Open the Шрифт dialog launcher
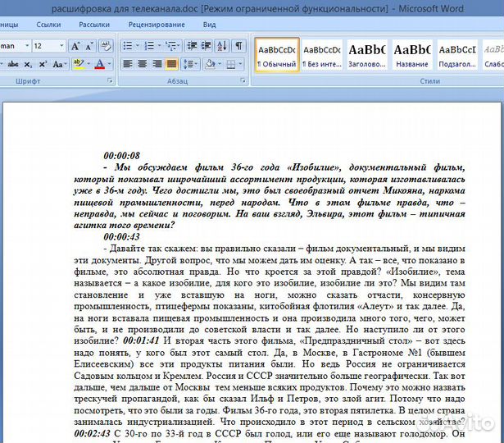The width and height of the screenshot is (504, 443). (x=110, y=80)
